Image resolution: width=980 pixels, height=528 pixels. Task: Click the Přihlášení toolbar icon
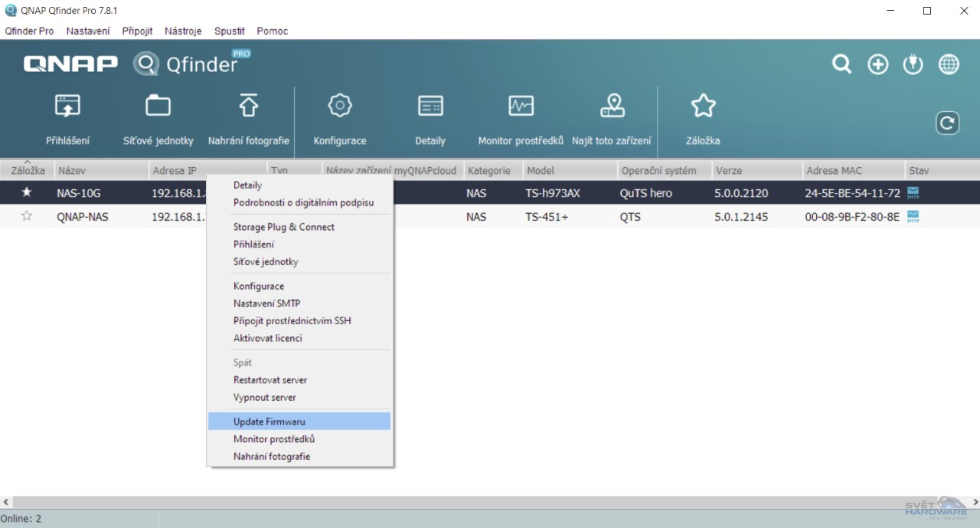tap(67, 119)
